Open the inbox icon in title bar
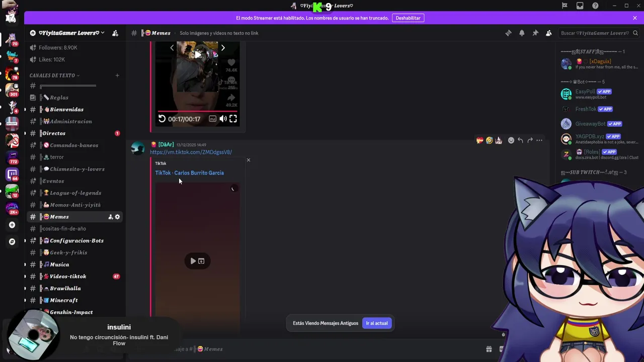Image resolution: width=644 pixels, height=362 pixels. [x=580, y=6]
